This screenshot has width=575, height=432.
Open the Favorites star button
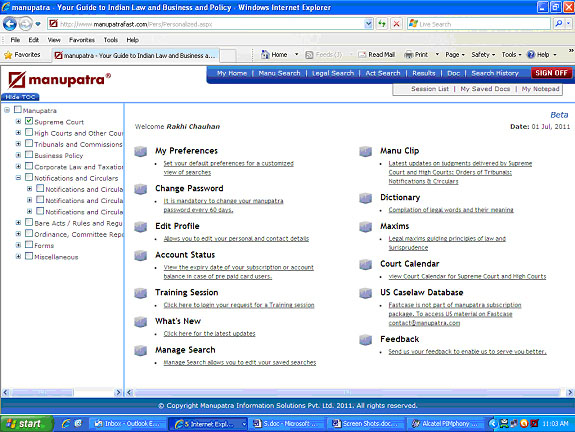click(22, 55)
